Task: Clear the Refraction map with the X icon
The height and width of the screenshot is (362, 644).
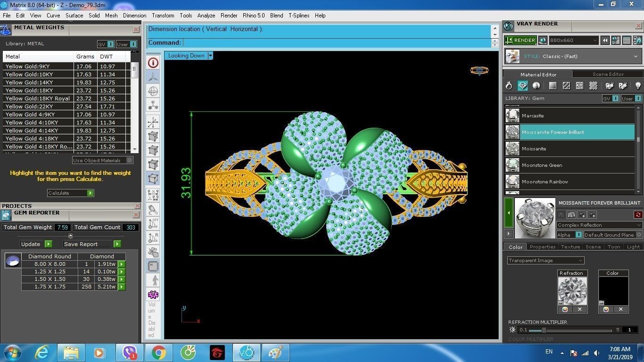Action: tap(580, 309)
